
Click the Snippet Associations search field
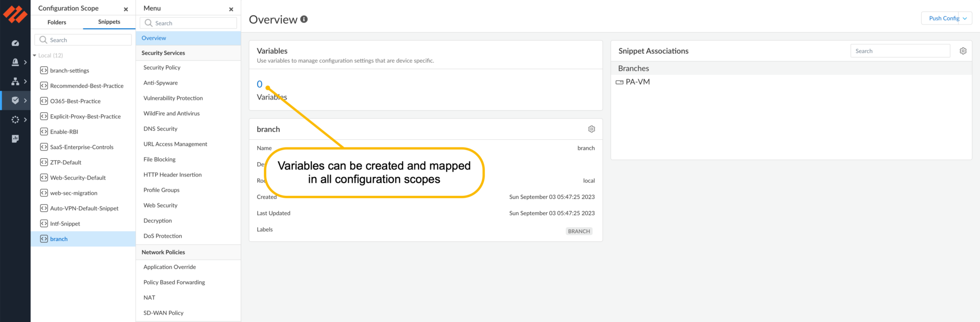(x=899, y=51)
